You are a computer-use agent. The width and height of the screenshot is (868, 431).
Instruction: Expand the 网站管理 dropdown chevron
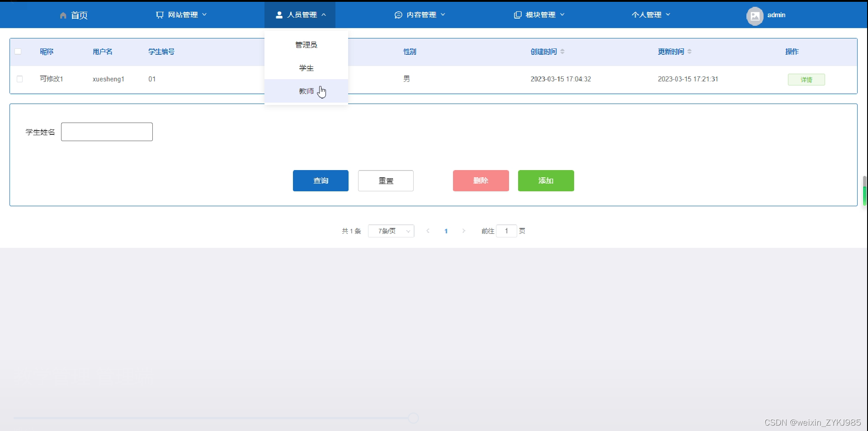[204, 14]
